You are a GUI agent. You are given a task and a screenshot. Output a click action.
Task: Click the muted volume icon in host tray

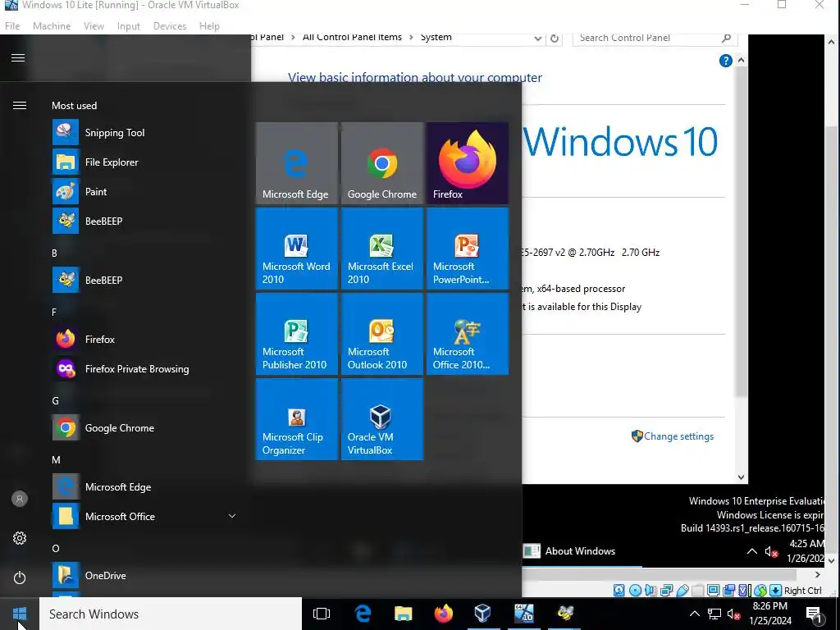click(734, 614)
